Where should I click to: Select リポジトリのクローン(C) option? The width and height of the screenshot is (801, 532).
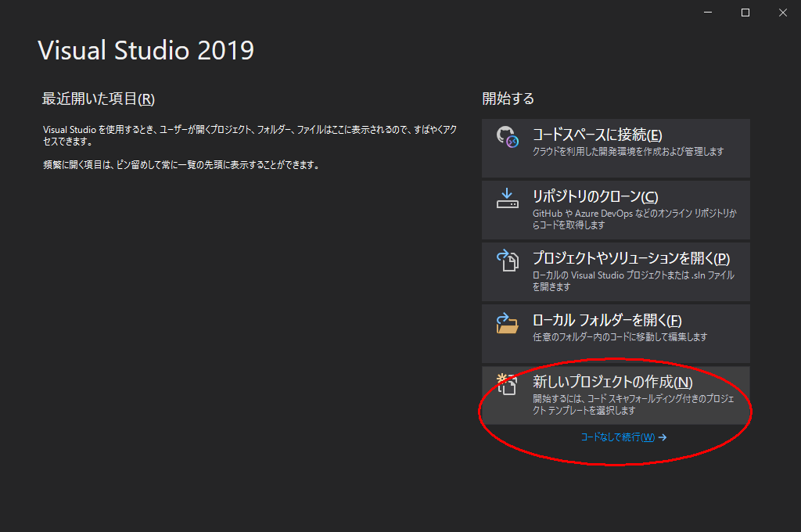coord(616,210)
